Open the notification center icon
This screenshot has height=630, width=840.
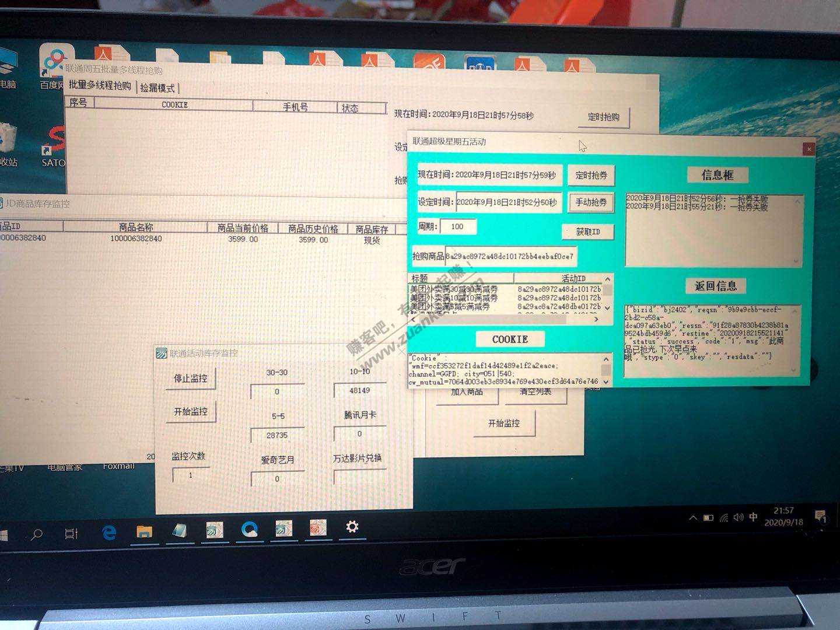(x=820, y=516)
